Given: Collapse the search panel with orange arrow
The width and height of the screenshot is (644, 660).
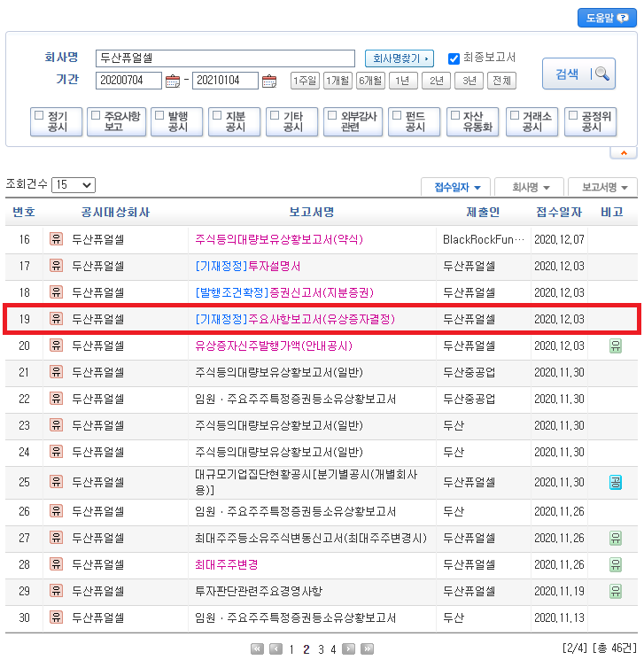Looking at the screenshot, I should click(624, 153).
